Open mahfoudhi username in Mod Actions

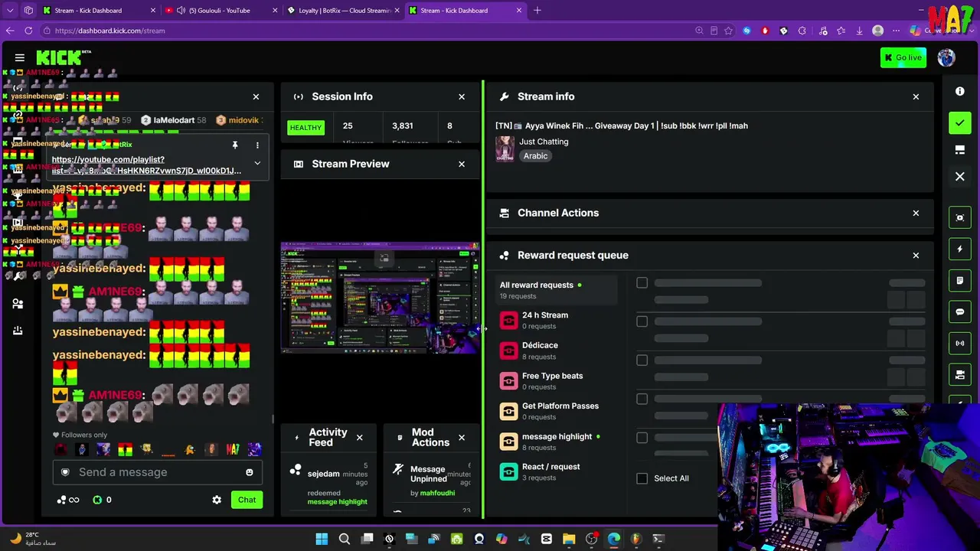(x=437, y=494)
